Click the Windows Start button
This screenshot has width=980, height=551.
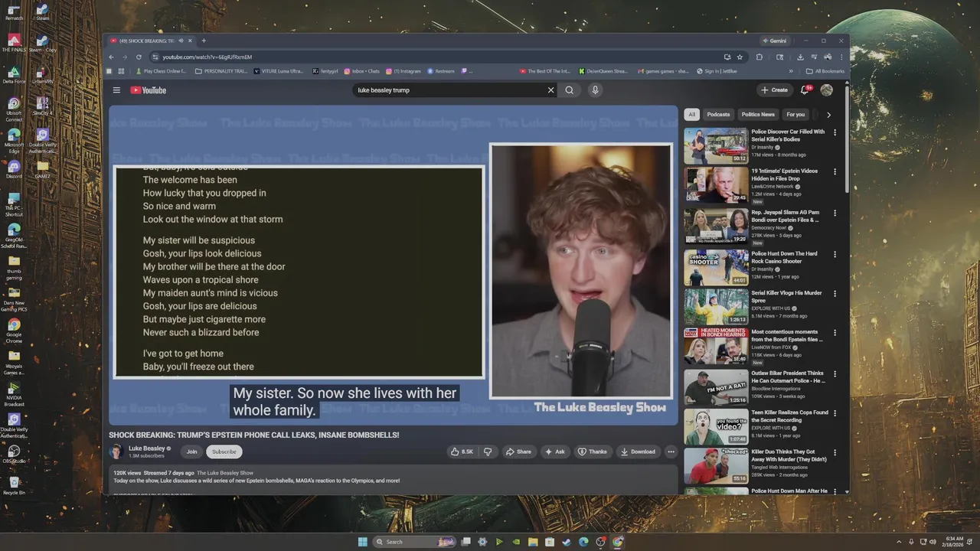coord(363,542)
